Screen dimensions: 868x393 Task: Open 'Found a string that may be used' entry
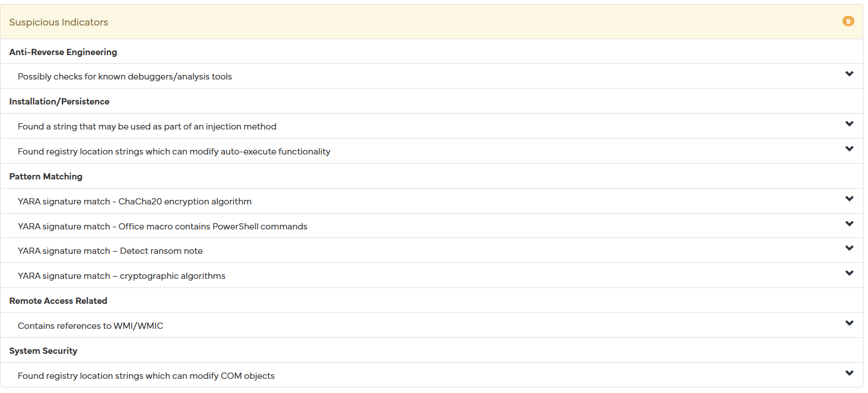pos(147,127)
